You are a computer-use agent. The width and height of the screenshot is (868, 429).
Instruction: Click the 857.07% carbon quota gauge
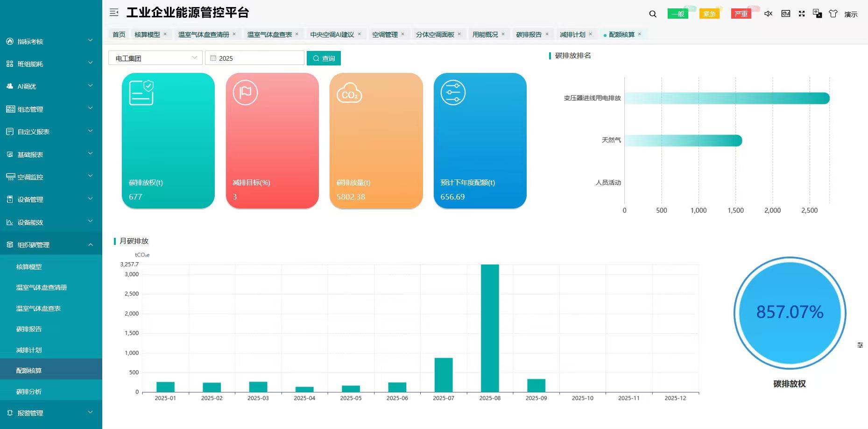click(789, 312)
